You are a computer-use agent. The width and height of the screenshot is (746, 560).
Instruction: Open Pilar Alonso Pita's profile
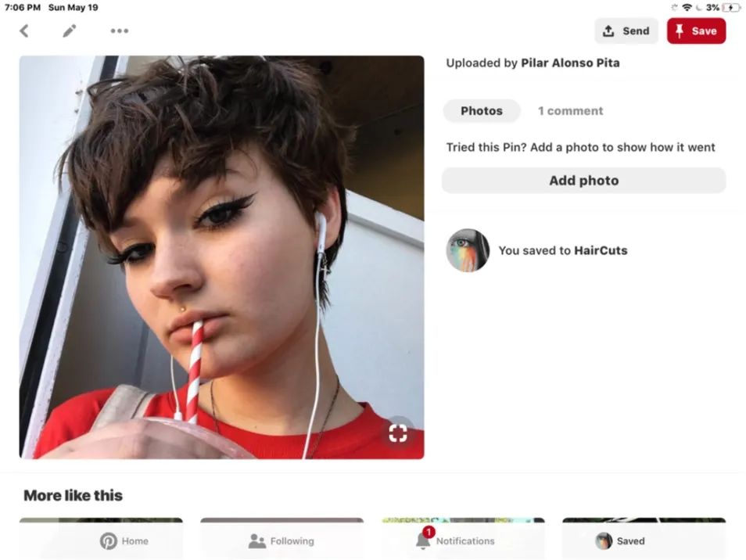pos(570,63)
